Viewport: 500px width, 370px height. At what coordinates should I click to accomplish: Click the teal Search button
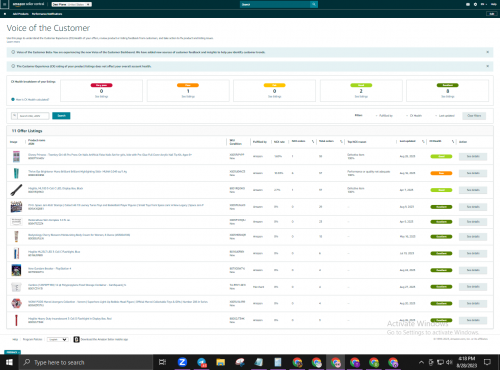61,116
